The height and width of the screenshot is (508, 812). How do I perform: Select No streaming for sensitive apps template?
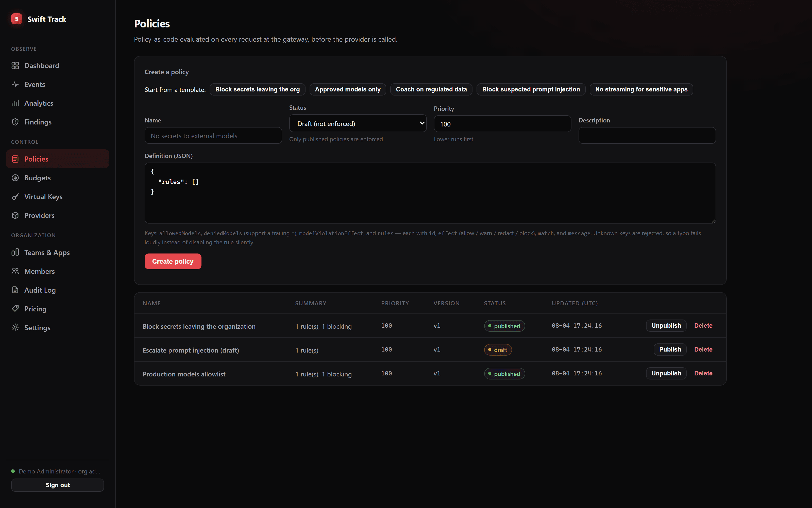641,89
